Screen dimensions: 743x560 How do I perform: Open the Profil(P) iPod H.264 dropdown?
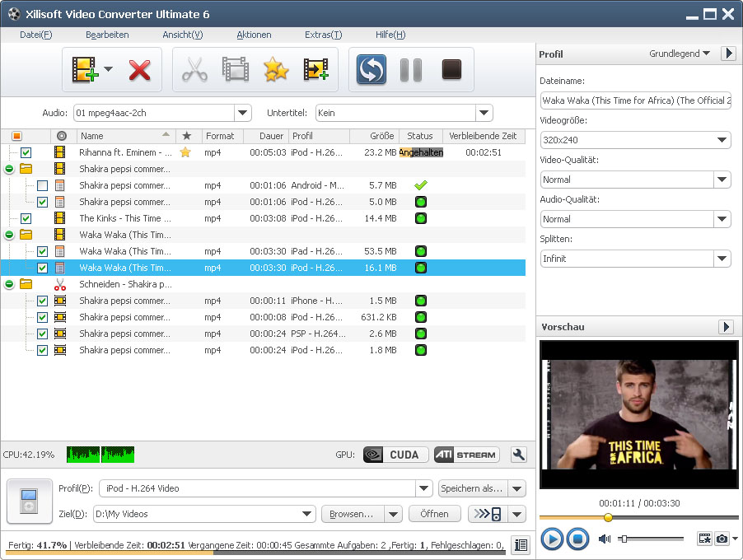click(423, 488)
